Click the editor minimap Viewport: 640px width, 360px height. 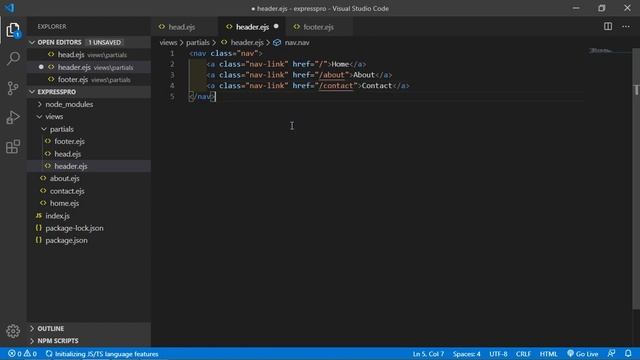click(609, 51)
